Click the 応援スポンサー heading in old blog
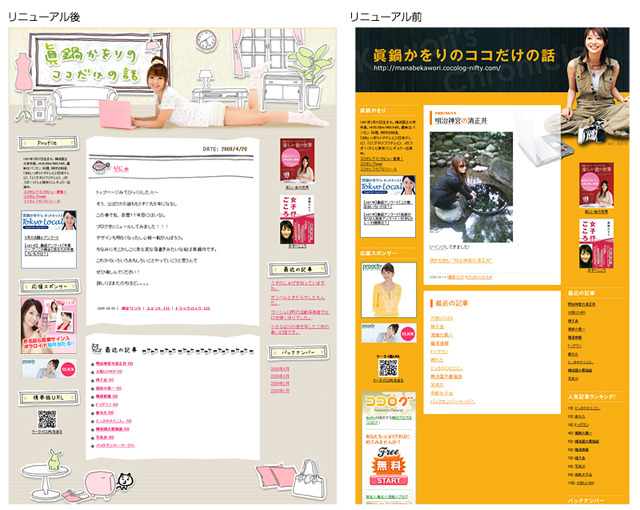 [378, 253]
